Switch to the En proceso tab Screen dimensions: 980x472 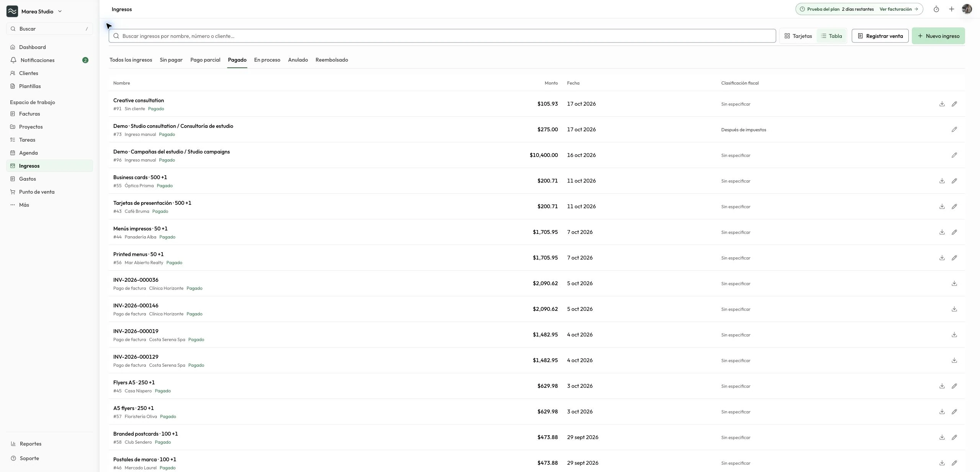click(267, 60)
